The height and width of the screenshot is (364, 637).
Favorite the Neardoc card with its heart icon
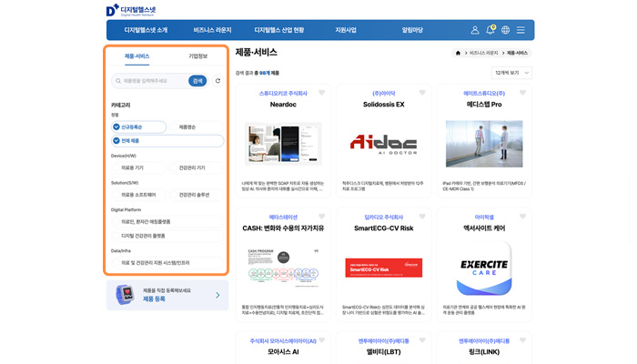[322, 93]
